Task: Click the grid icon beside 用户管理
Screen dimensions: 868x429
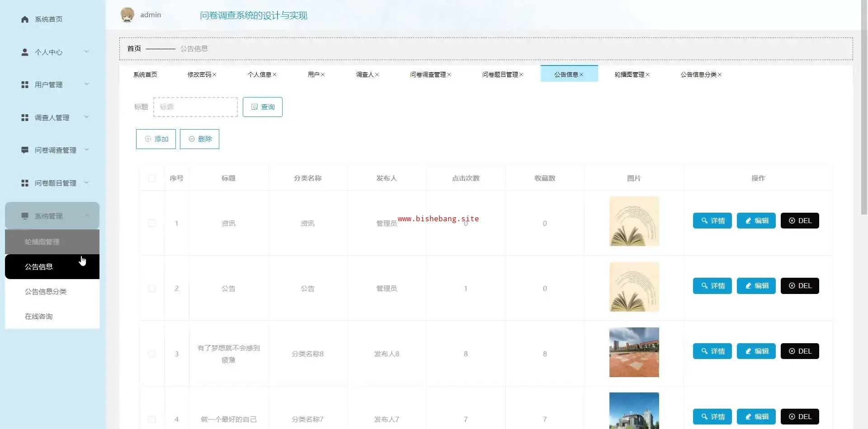Action: point(25,85)
